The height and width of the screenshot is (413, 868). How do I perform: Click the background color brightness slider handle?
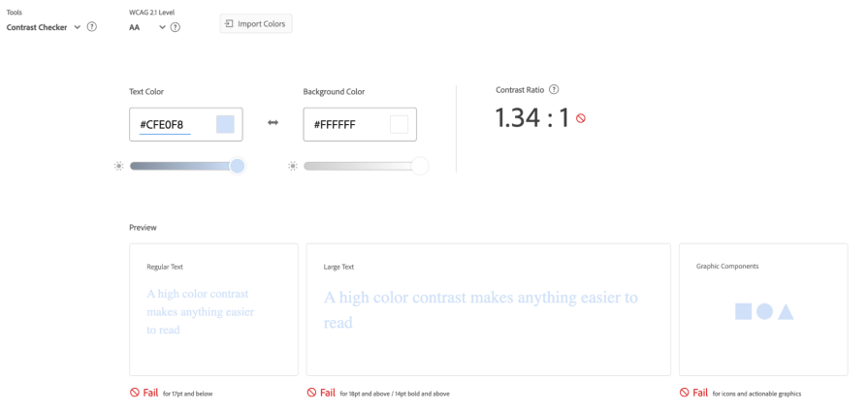(x=420, y=166)
